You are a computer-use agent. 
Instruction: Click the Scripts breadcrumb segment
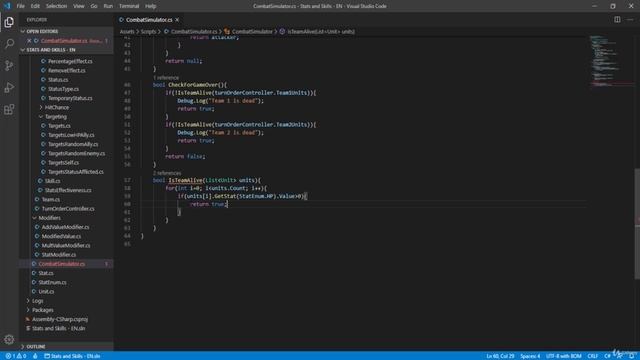click(x=148, y=31)
